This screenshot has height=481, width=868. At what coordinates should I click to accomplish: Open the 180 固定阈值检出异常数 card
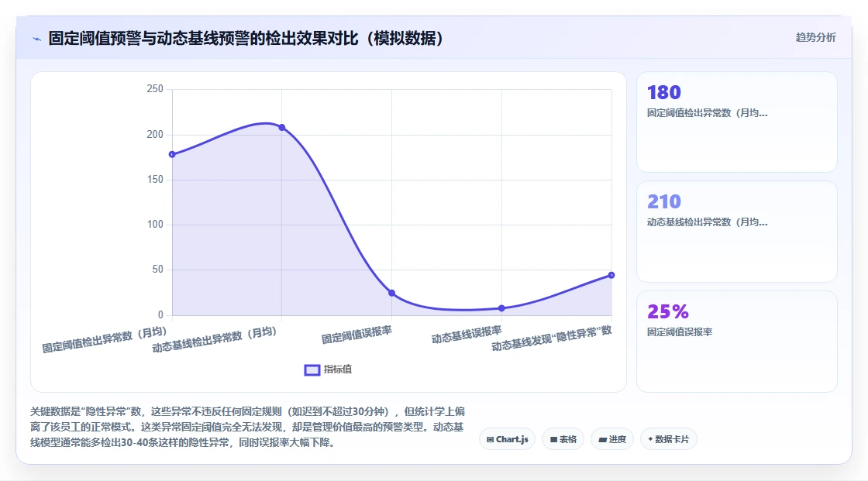(737, 122)
